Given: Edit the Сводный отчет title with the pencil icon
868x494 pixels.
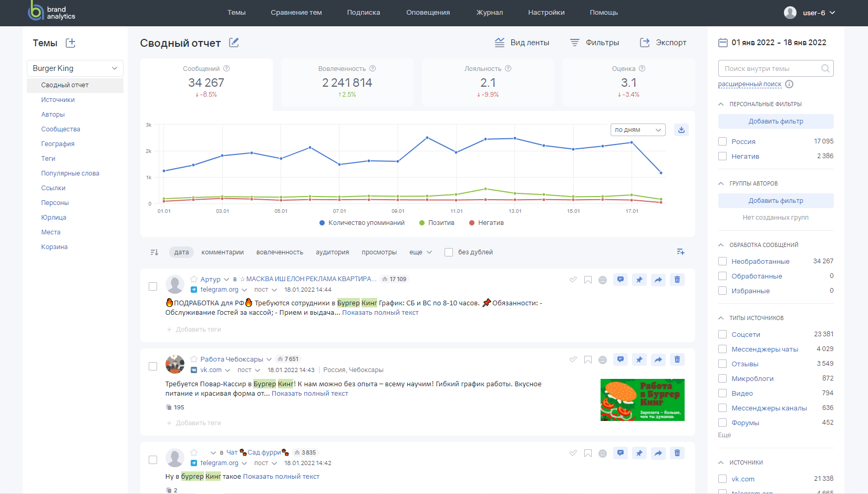Looking at the screenshot, I should [234, 43].
